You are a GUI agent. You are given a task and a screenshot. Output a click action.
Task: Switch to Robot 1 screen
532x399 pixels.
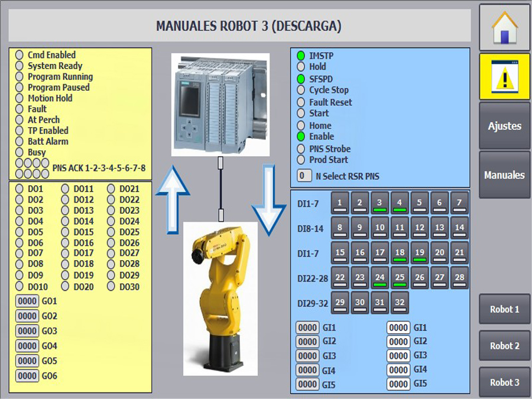coord(504,309)
